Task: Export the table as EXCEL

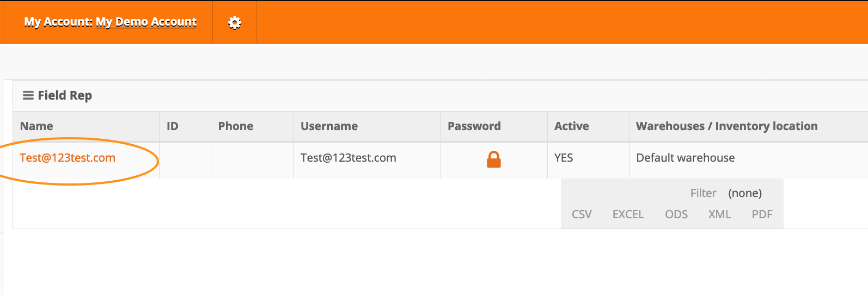Action: (628, 214)
